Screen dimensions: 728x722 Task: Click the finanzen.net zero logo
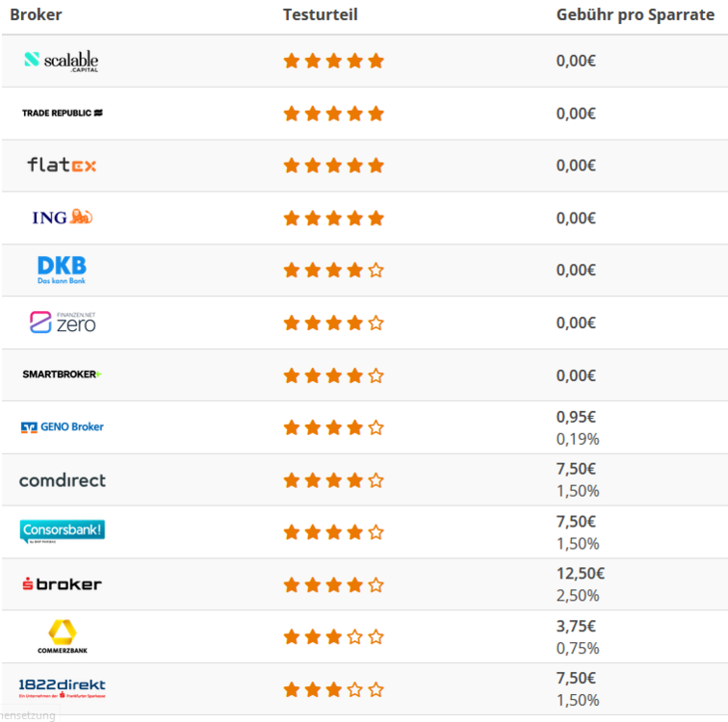pos(63,322)
